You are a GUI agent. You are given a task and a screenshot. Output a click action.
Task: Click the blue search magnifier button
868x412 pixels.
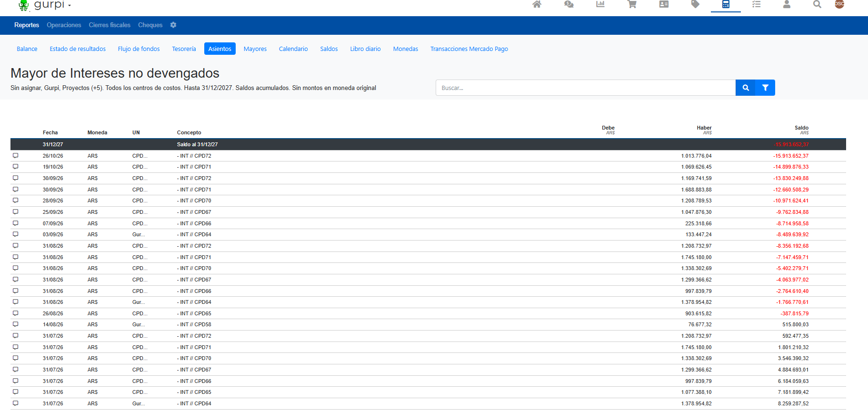pyautogui.click(x=746, y=88)
